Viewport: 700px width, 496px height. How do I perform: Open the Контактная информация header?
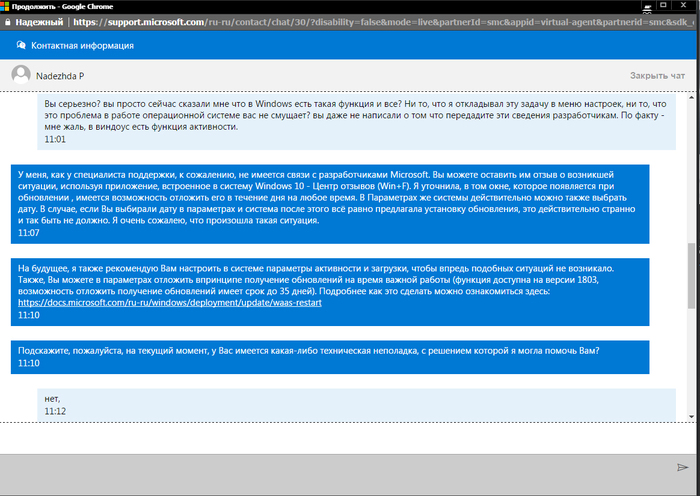pos(82,46)
